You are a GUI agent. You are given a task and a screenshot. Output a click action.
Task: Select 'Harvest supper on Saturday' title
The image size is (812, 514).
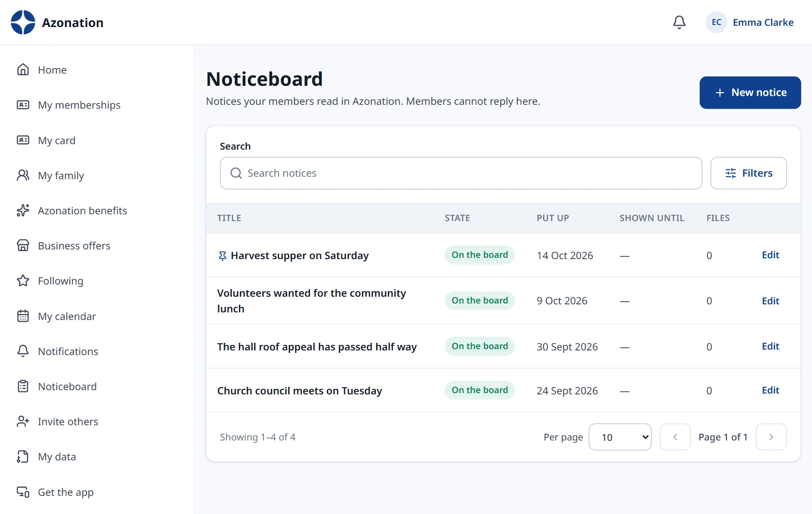coord(300,256)
